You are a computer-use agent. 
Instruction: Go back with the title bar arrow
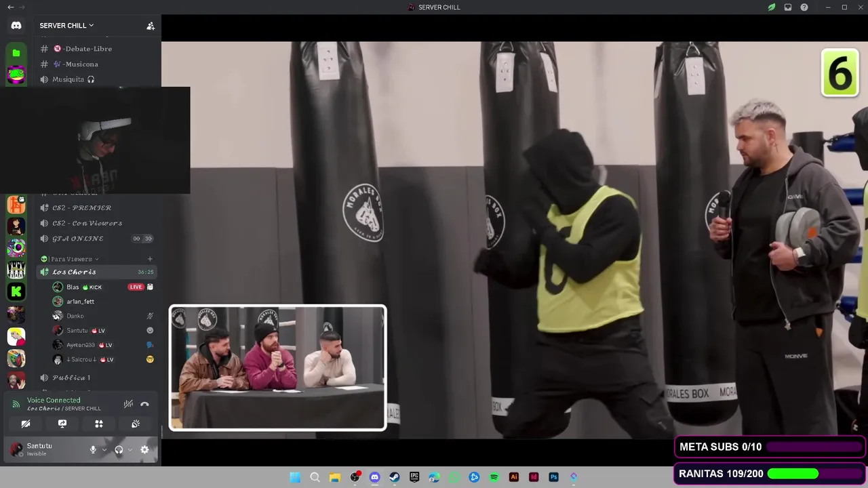pyautogui.click(x=10, y=7)
